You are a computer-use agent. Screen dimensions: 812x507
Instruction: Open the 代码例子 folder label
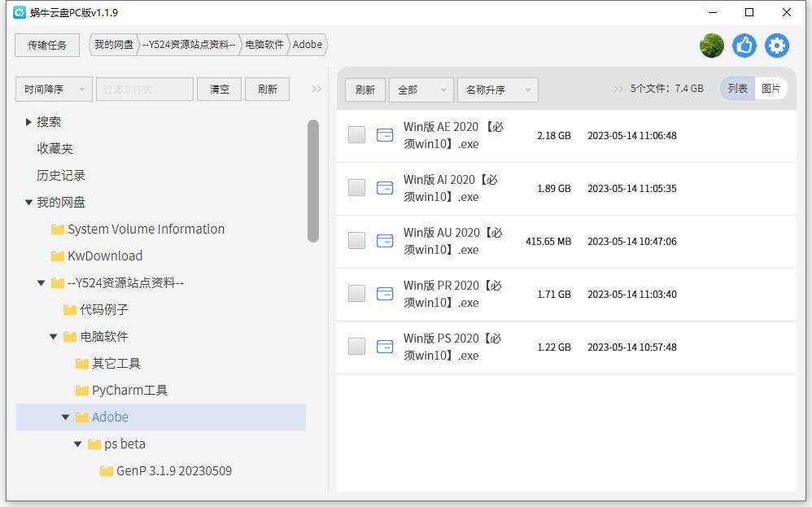[x=103, y=310]
